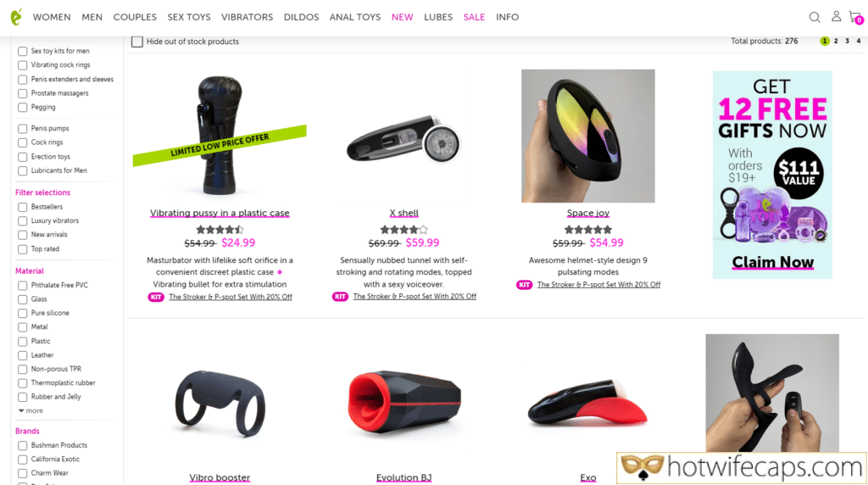The width and height of the screenshot is (868, 485).
Task: Check the Bestsellers filter
Action: point(23,207)
